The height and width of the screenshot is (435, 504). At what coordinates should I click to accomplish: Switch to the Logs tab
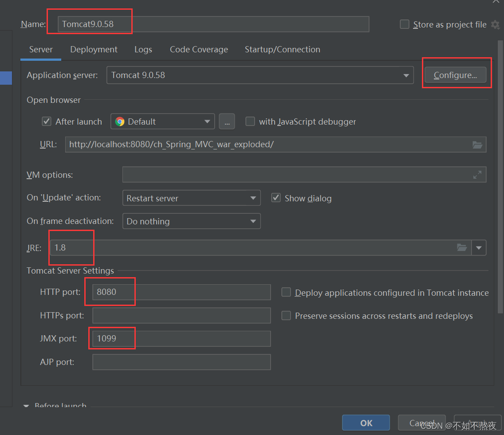tap(143, 50)
